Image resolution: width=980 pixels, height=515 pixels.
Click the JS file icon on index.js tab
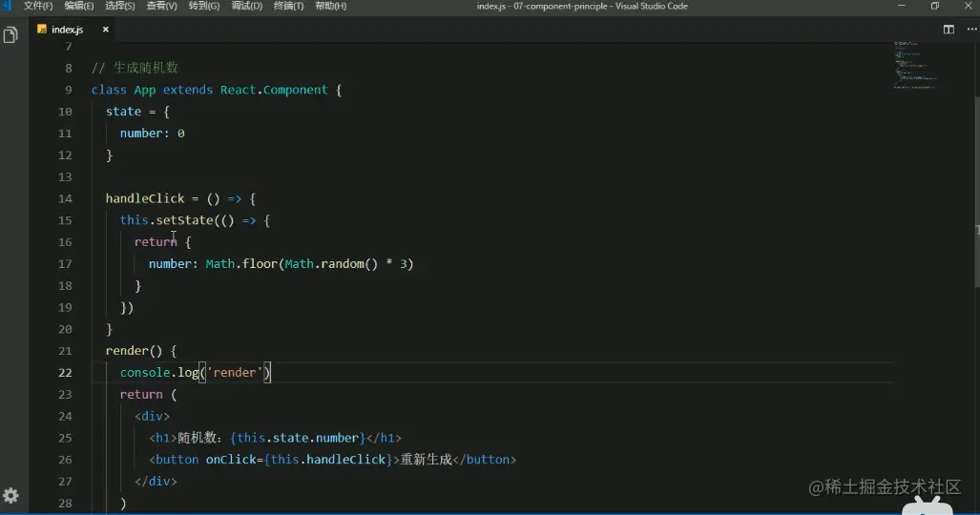point(42,30)
